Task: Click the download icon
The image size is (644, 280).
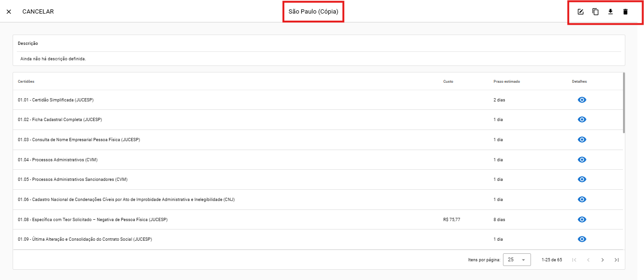Action: point(610,12)
